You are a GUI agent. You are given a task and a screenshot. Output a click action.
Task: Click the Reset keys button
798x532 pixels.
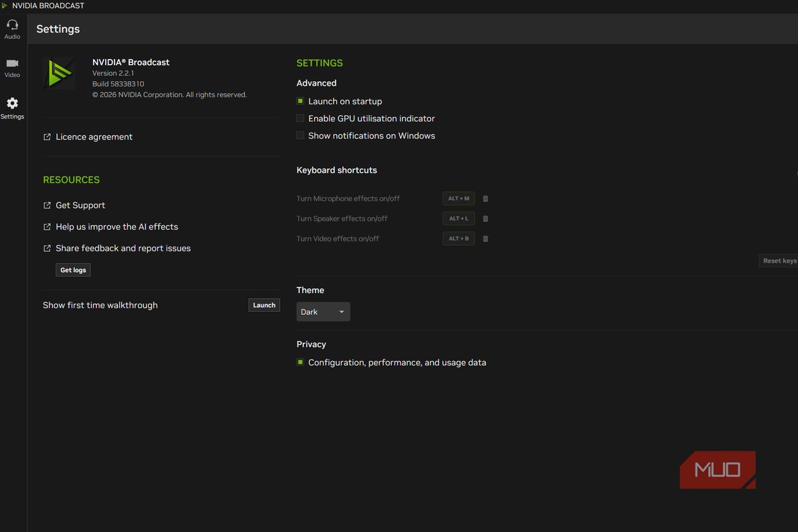click(779, 261)
